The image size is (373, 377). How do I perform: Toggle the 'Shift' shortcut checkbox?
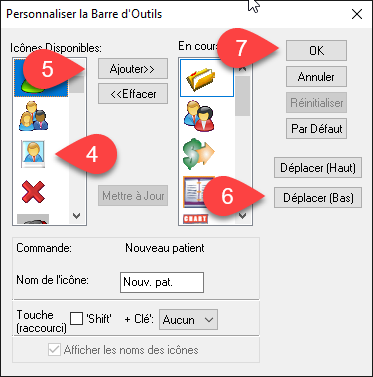[77, 319]
